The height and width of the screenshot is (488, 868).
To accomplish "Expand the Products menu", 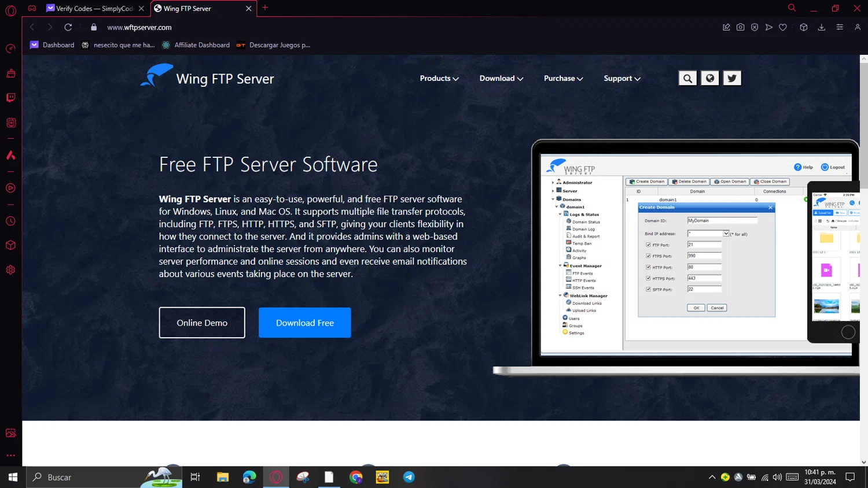I will tap(439, 79).
